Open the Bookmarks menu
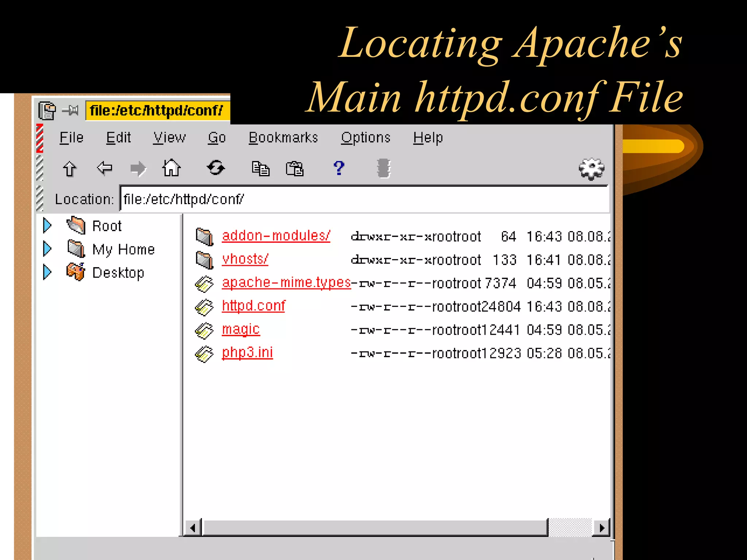The image size is (747, 560). click(x=283, y=138)
